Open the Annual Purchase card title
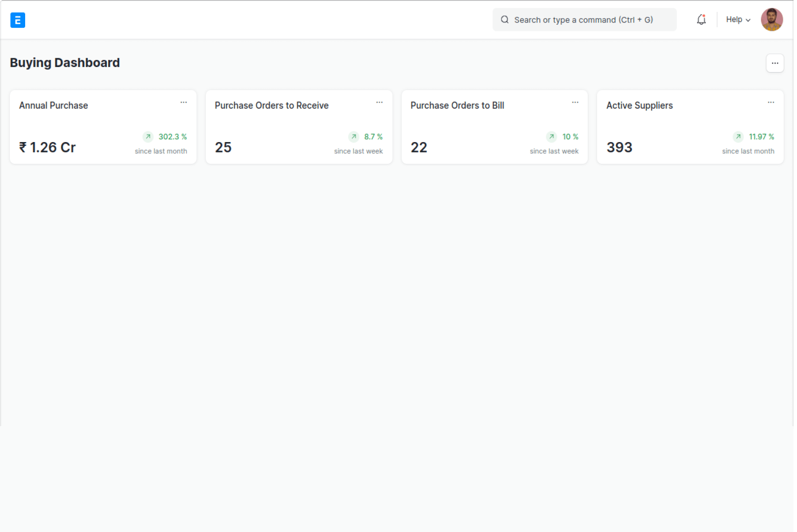The image size is (797, 532). (54, 106)
